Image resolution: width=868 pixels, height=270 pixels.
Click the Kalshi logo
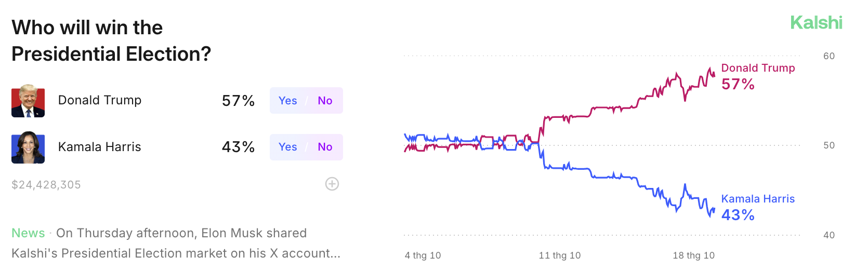(x=816, y=23)
